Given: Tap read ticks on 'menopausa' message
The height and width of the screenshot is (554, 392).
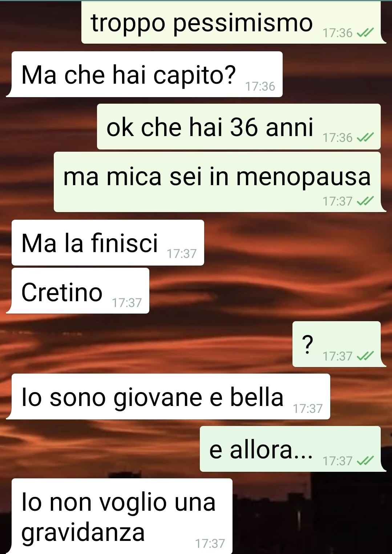Looking at the screenshot, I should tap(365, 201).
